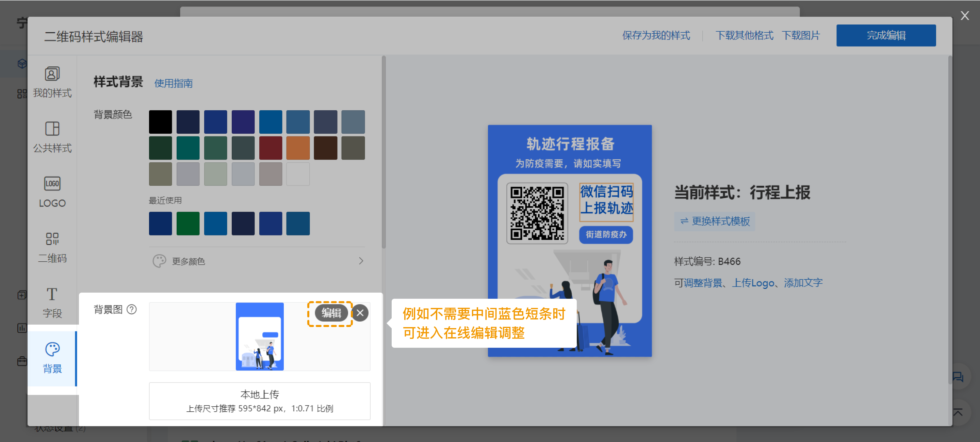Click 添加文字 link text
The image size is (980, 442).
[x=803, y=283]
